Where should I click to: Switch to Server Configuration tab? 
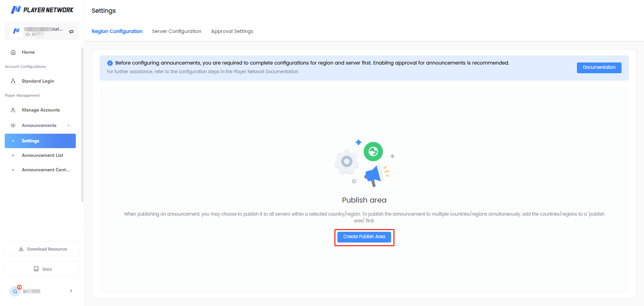pos(176,31)
